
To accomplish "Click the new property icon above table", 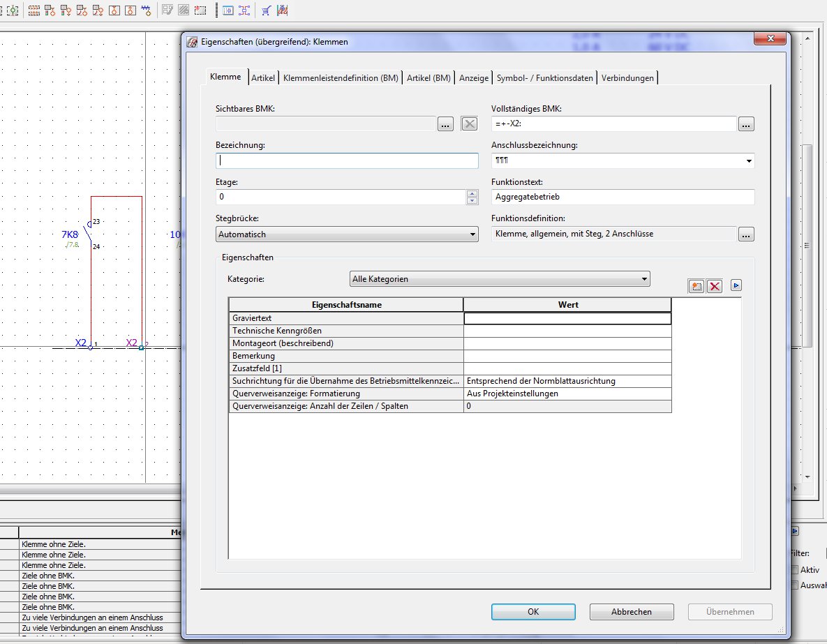I will (696, 286).
